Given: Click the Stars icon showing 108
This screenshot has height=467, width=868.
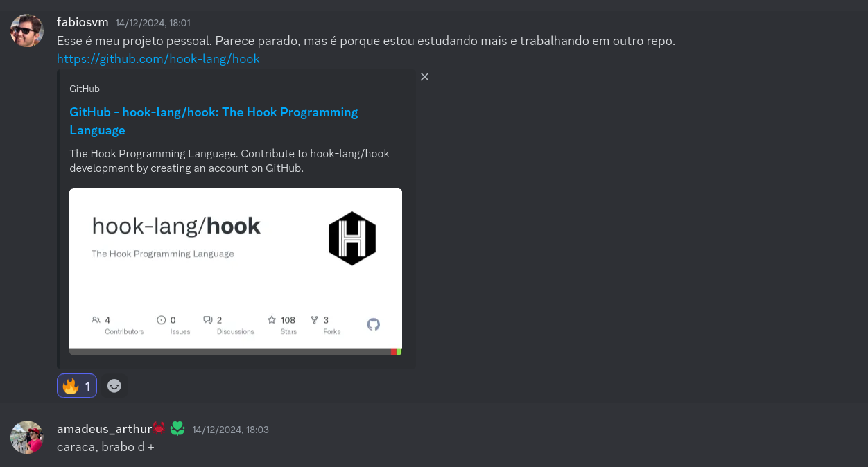Looking at the screenshot, I should click(x=272, y=320).
